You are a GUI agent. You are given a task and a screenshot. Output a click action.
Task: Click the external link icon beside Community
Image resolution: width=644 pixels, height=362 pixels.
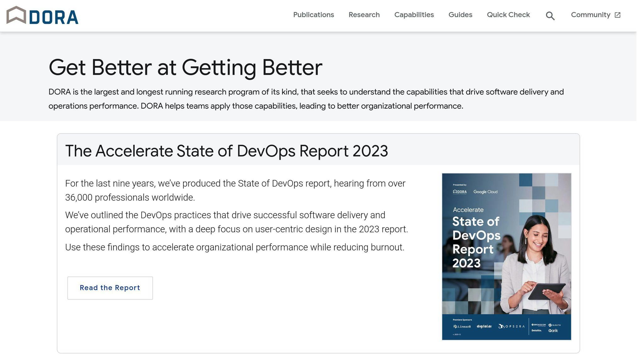[x=618, y=15]
